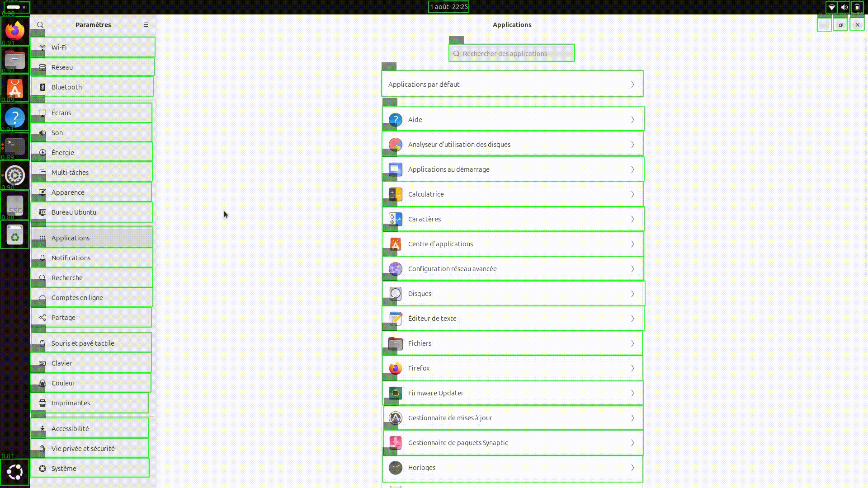Screen dimensions: 868x488
Task: Expand the Centre d'applications row chevron
Action: point(632,244)
